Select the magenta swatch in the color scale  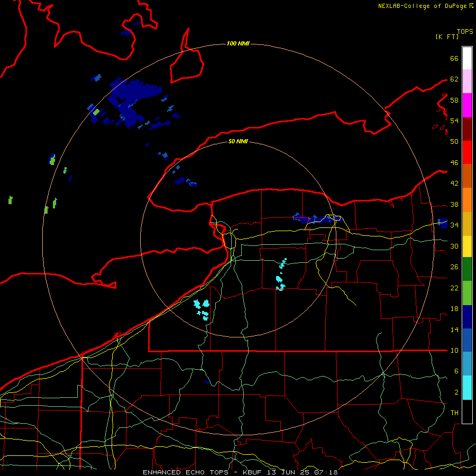coord(467,105)
